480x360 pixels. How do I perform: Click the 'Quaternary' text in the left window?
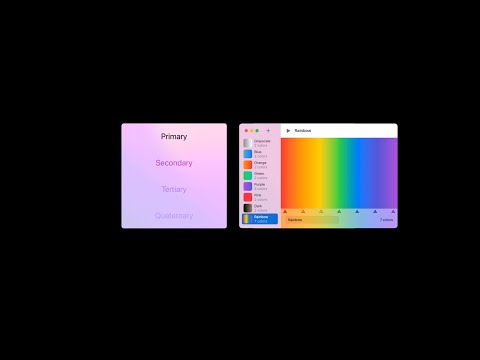174,216
